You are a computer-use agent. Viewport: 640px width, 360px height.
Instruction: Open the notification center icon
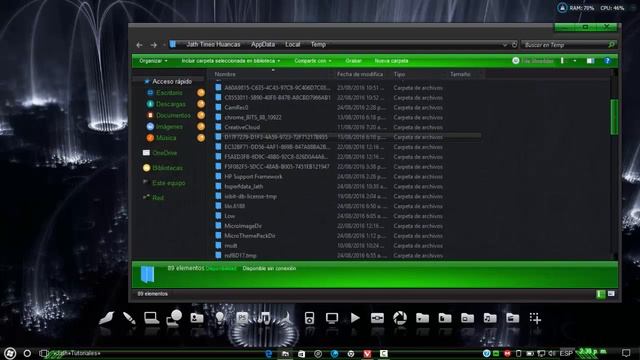pos(627,353)
